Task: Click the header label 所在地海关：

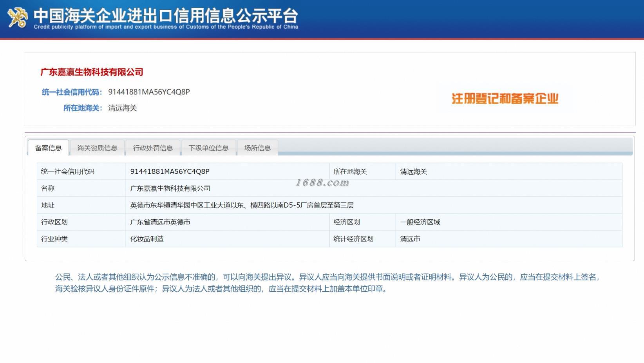Action: coord(83,108)
